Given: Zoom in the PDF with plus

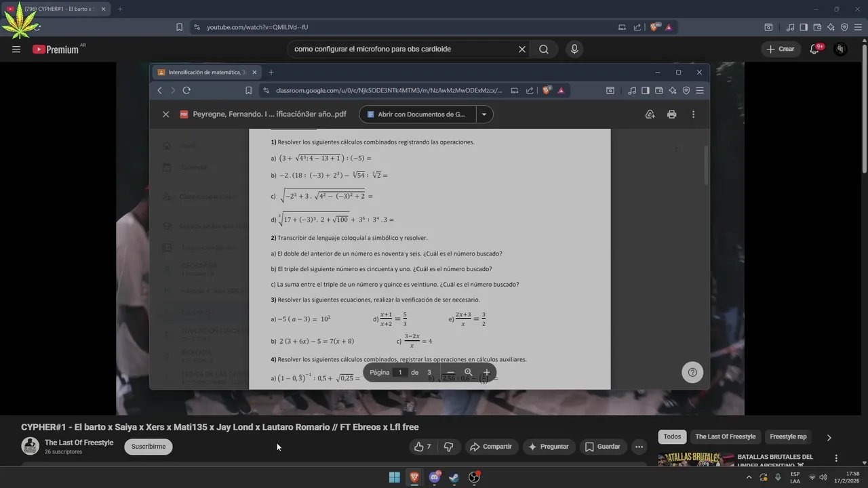Looking at the screenshot, I should coord(486,372).
